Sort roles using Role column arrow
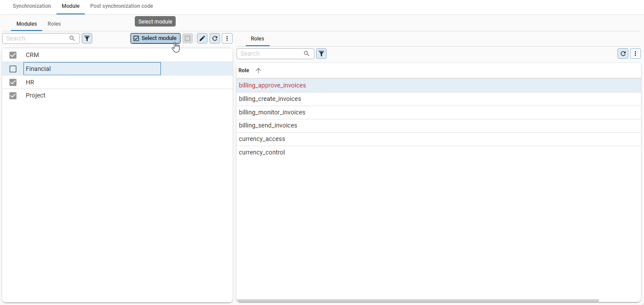644x305 pixels. [x=258, y=70]
